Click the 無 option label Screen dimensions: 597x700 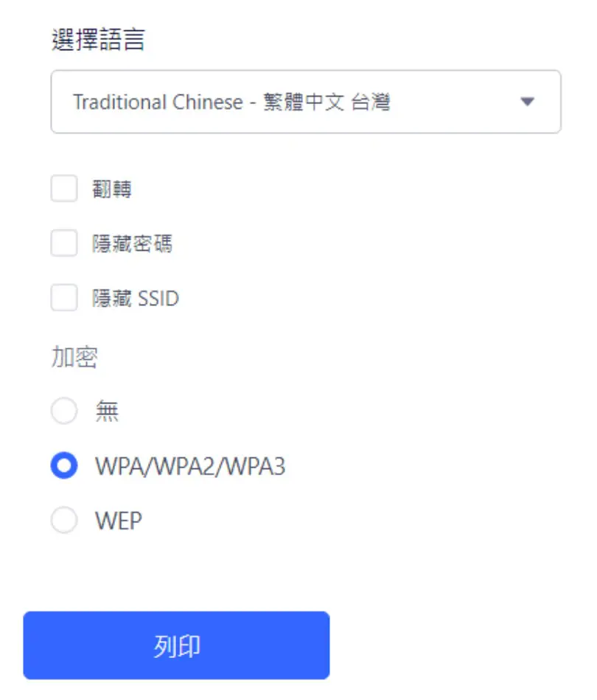pyautogui.click(x=107, y=411)
